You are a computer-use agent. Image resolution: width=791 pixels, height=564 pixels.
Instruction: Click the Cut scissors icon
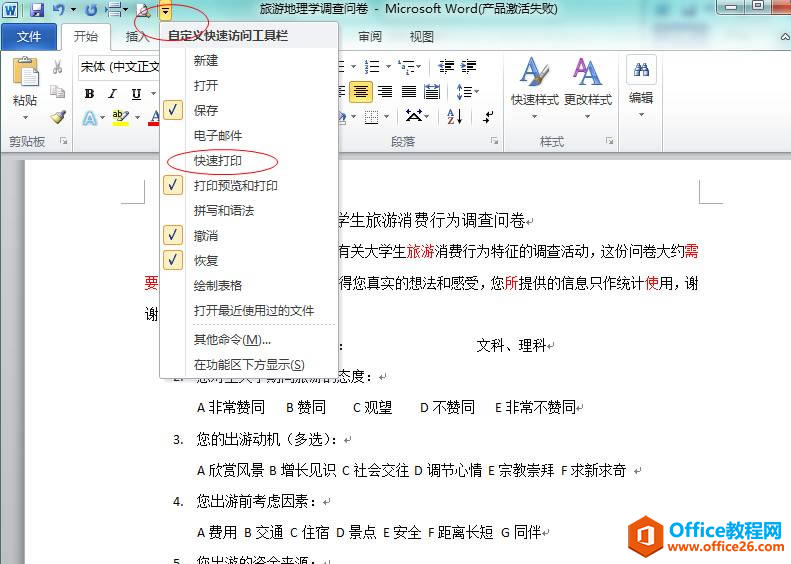(x=58, y=67)
